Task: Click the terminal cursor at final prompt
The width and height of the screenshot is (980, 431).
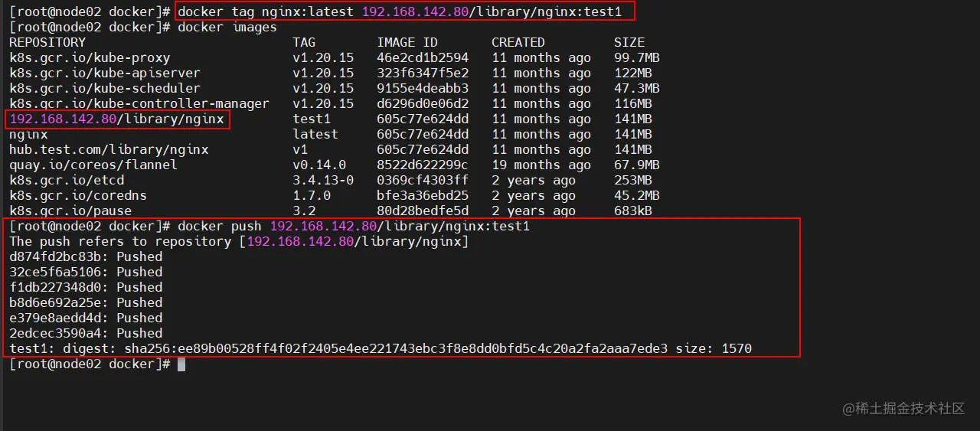Action: point(181,364)
